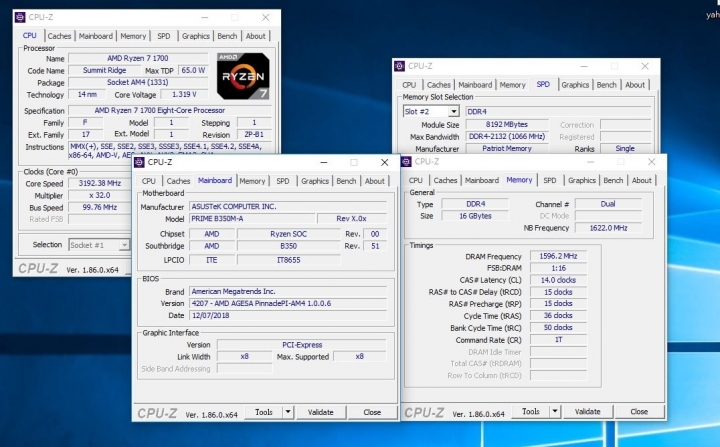Go to Graphics tab in Memory window

point(582,181)
